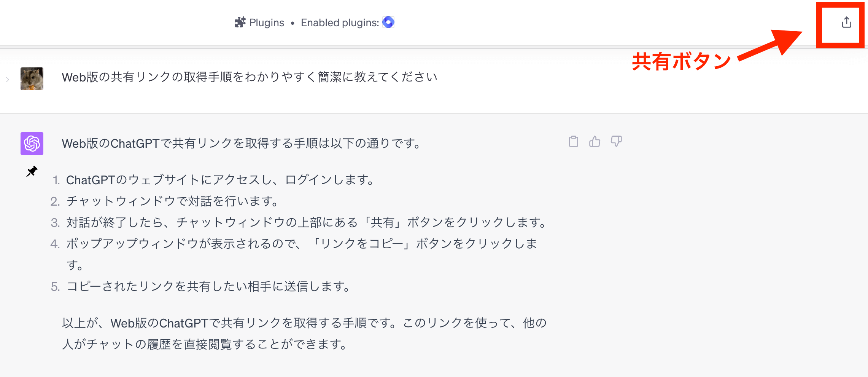
Task: Copy the response with the clipboard icon
Action: click(573, 141)
